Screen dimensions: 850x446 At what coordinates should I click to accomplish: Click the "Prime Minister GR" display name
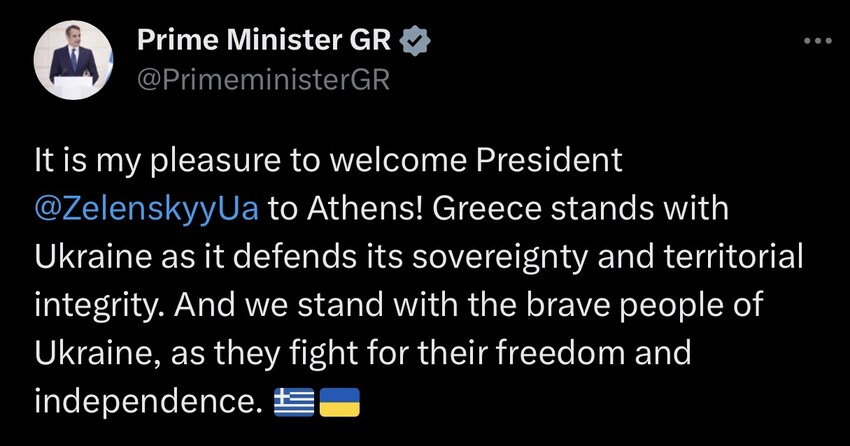[264, 40]
